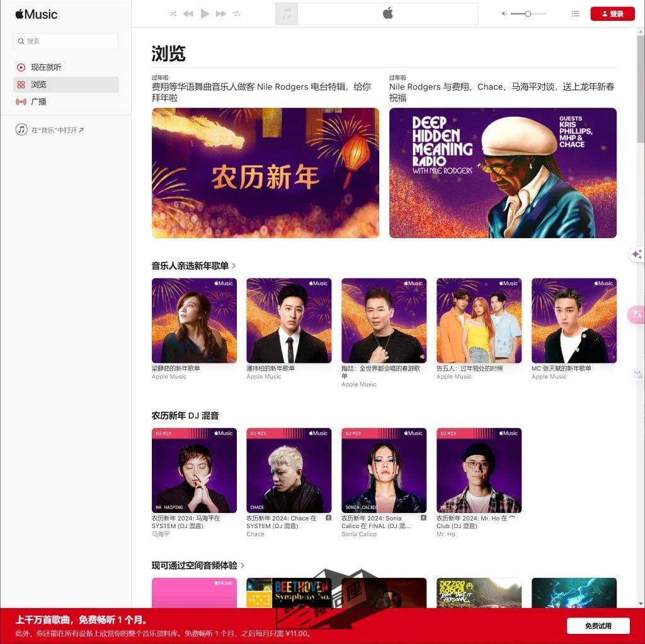
Task: Click the purple sparkle AI assistant icon
Action: pyautogui.click(x=637, y=254)
